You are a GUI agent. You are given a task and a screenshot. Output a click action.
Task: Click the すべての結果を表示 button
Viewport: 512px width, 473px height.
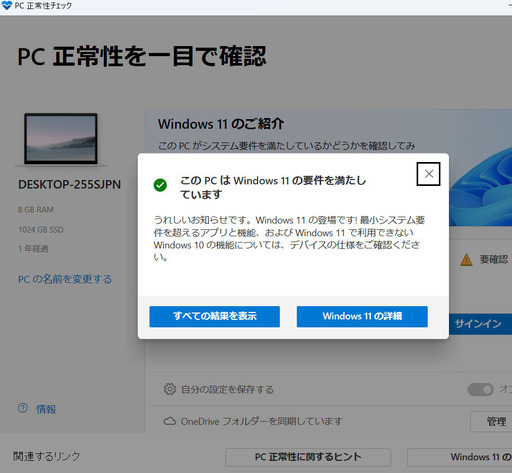pos(214,316)
